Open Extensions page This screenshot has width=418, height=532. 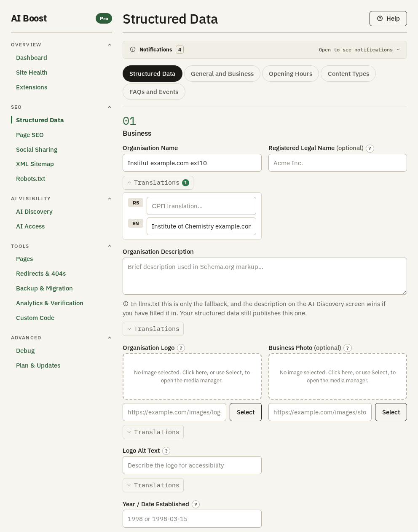tap(32, 87)
